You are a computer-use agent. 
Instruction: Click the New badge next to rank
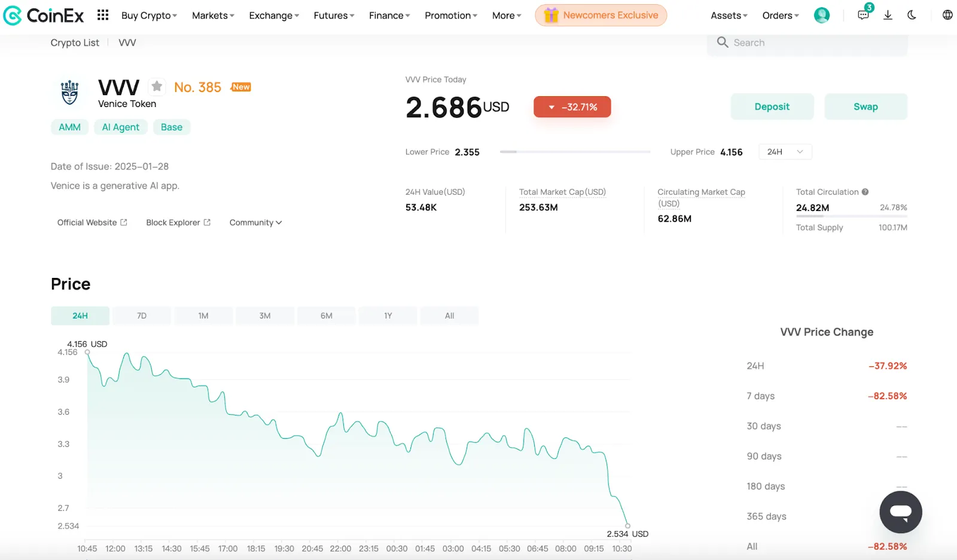click(x=241, y=87)
